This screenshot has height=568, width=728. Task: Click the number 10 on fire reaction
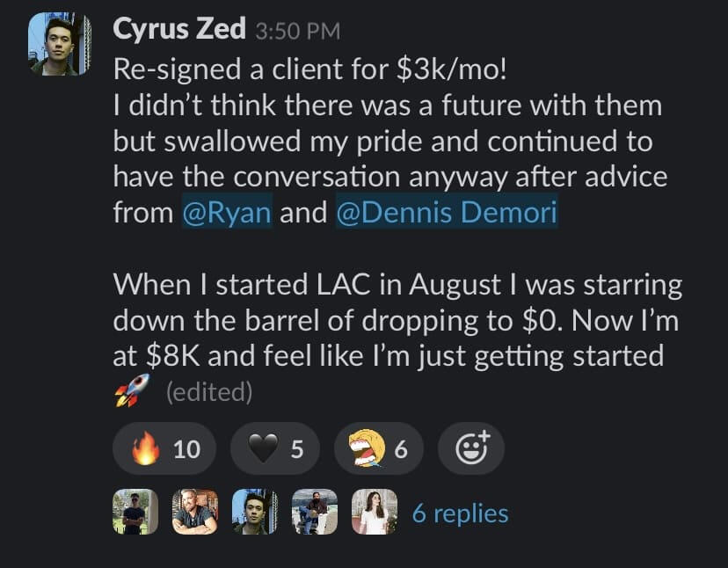pos(186,449)
